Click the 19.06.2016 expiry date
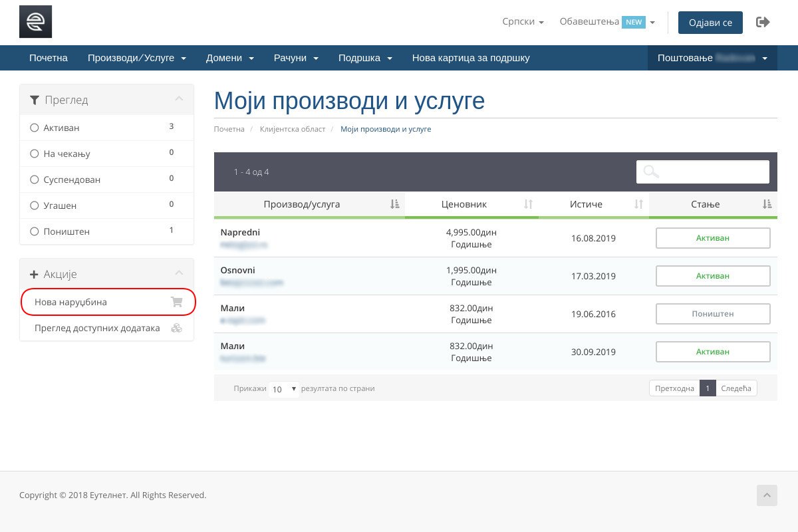 point(593,314)
